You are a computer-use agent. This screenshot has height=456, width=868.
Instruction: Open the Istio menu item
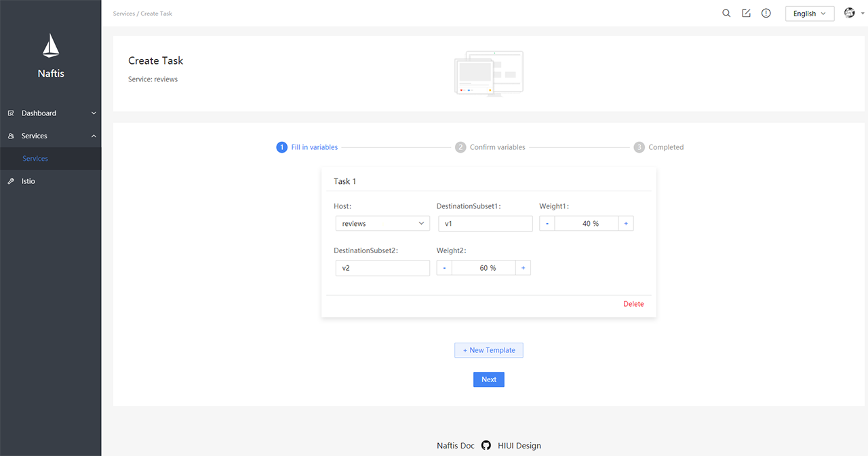pos(27,180)
